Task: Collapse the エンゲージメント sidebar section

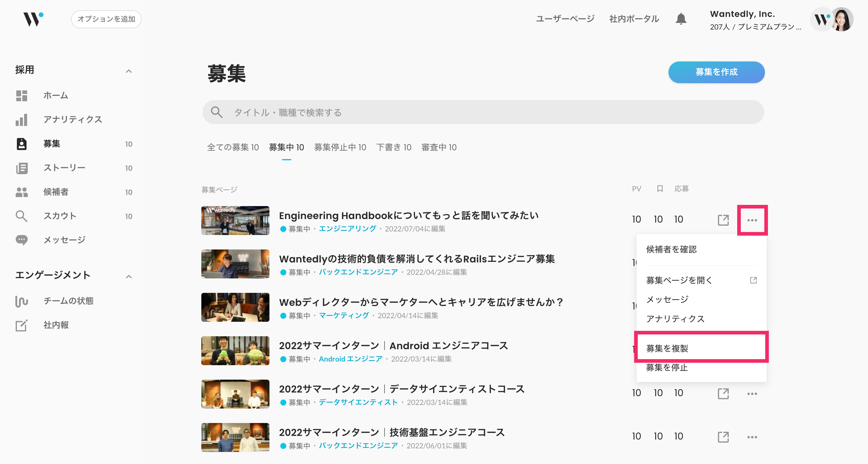Action: coord(129,277)
